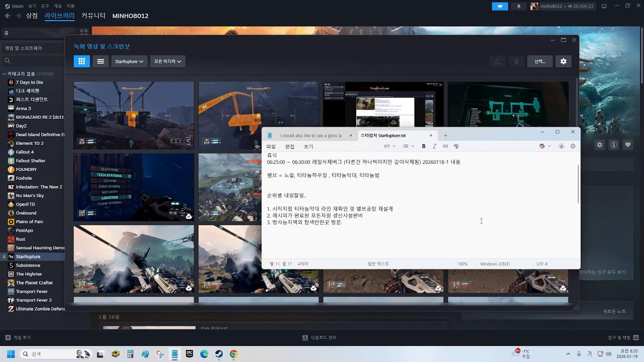644x362 pixels.
Task: Click the upload/share icon in media toolbar
Action: coord(498,61)
